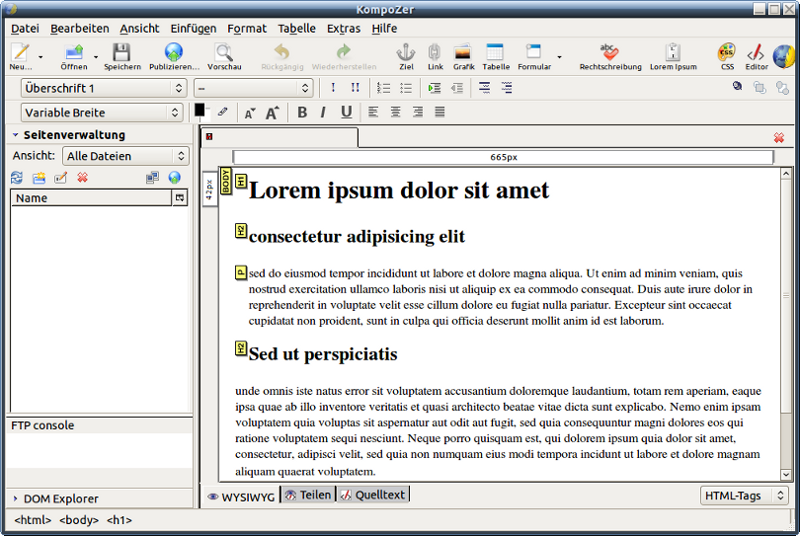
Task: Pick highlight color with pencil icon
Action: [222, 112]
